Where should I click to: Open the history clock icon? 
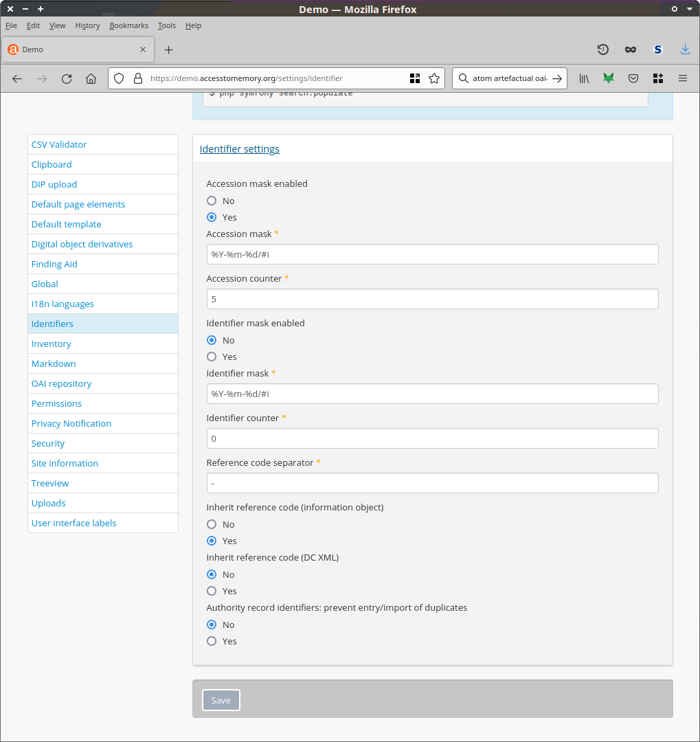coord(602,49)
